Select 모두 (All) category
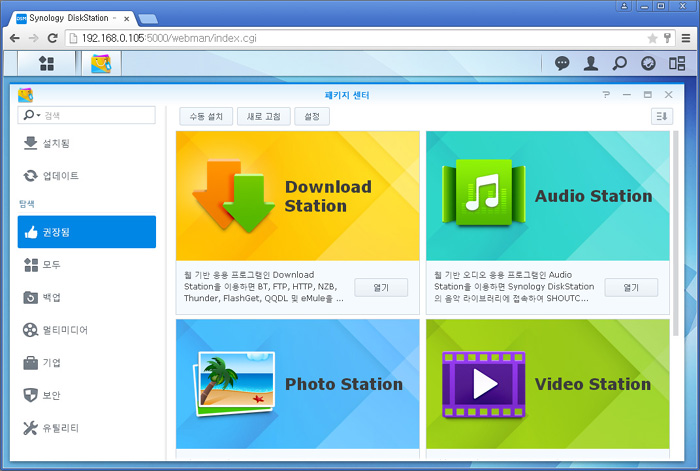The image size is (700, 471). coord(87,265)
